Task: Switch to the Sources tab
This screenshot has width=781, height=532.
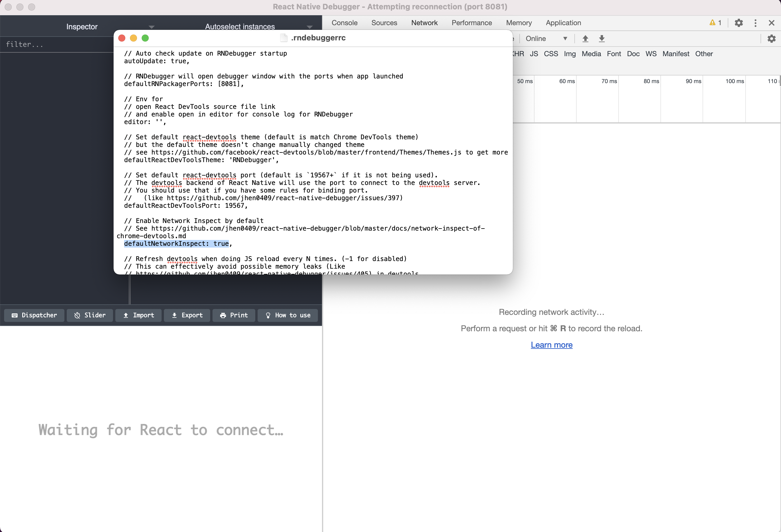Action: 384,23
